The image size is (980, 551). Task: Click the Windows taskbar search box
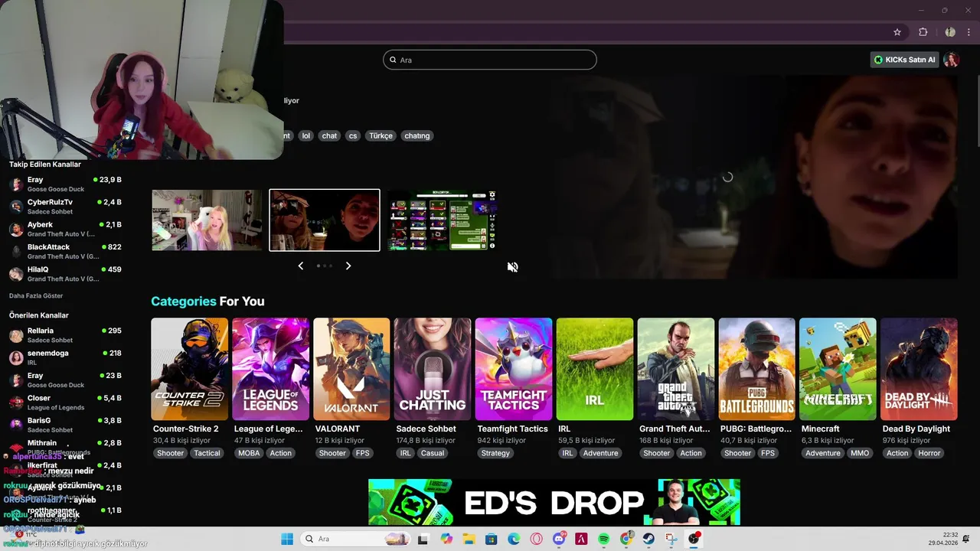[x=357, y=540]
